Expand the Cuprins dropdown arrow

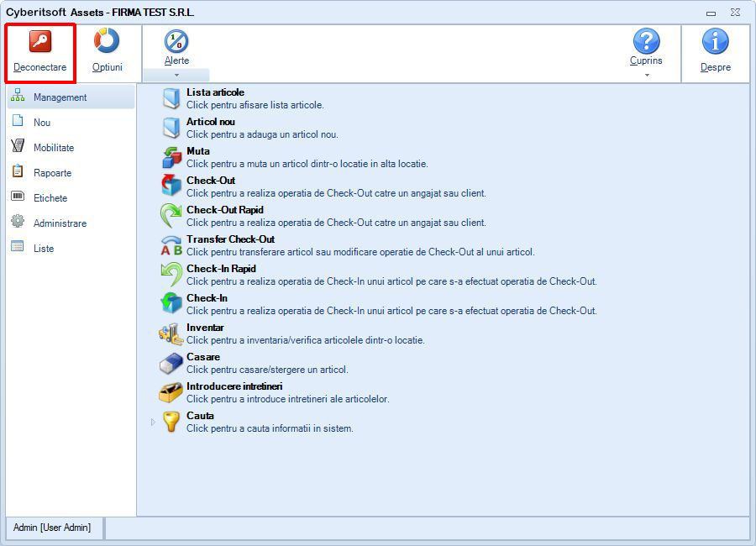647,76
